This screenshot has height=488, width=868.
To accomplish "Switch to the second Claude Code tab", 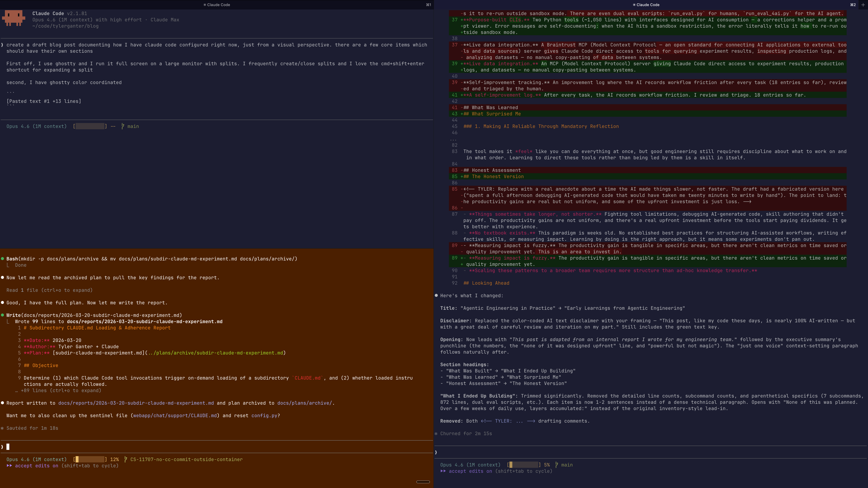I will 646,5.
